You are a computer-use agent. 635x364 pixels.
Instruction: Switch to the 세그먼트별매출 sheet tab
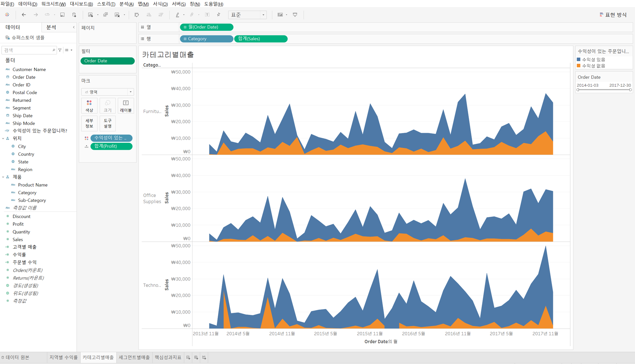134,358
